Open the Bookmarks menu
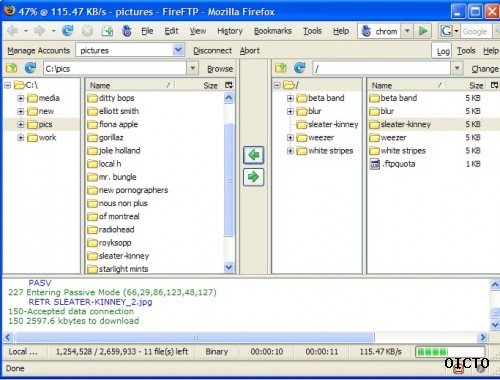This screenshot has height=380, width=500. click(273, 31)
